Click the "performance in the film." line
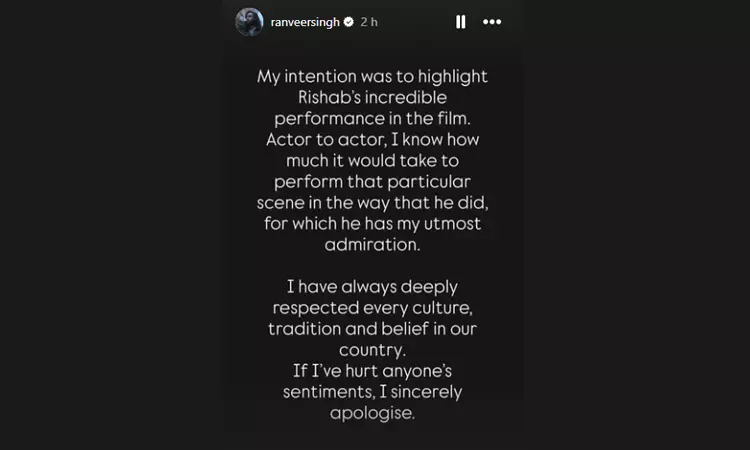 tap(372, 119)
